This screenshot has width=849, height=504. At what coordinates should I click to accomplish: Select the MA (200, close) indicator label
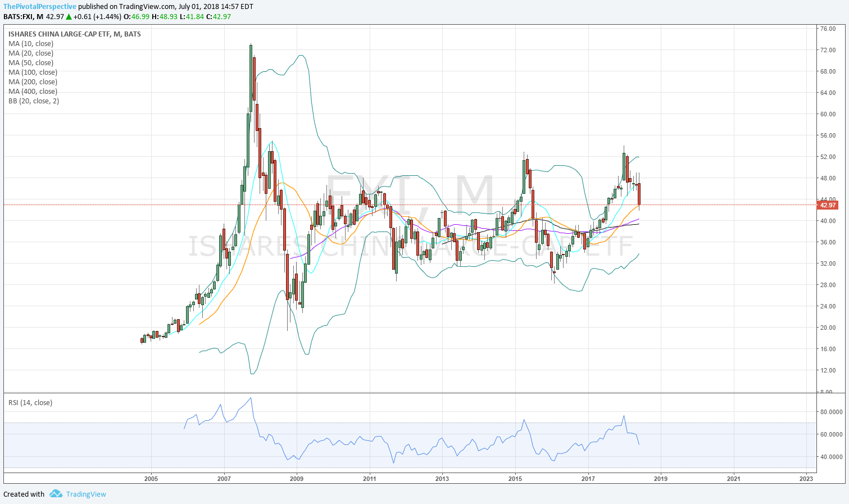coord(33,82)
